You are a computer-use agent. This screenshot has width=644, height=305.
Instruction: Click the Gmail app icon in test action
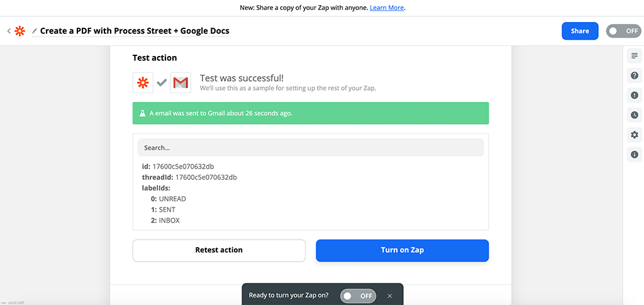[x=180, y=82]
